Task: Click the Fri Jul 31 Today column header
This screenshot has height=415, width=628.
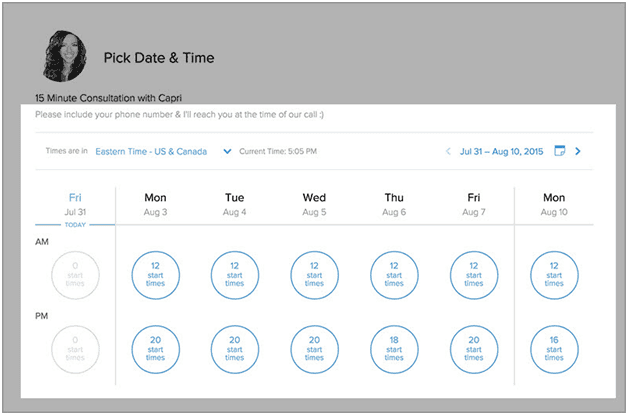Action: pos(75,209)
